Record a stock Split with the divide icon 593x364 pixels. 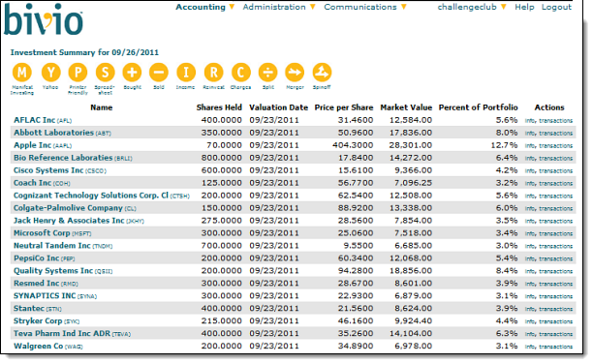pos(267,73)
